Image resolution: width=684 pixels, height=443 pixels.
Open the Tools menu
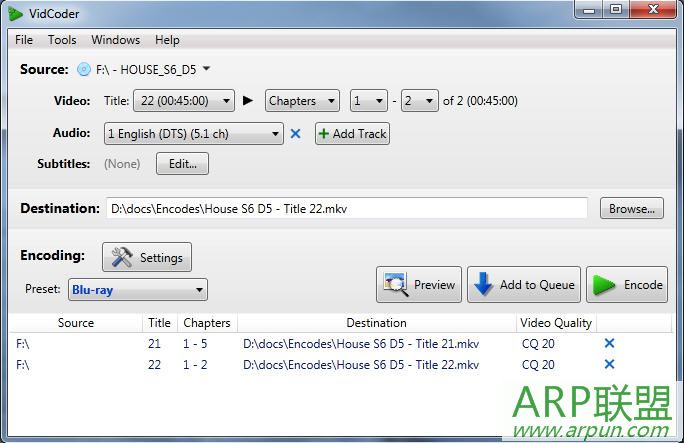[62, 40]
